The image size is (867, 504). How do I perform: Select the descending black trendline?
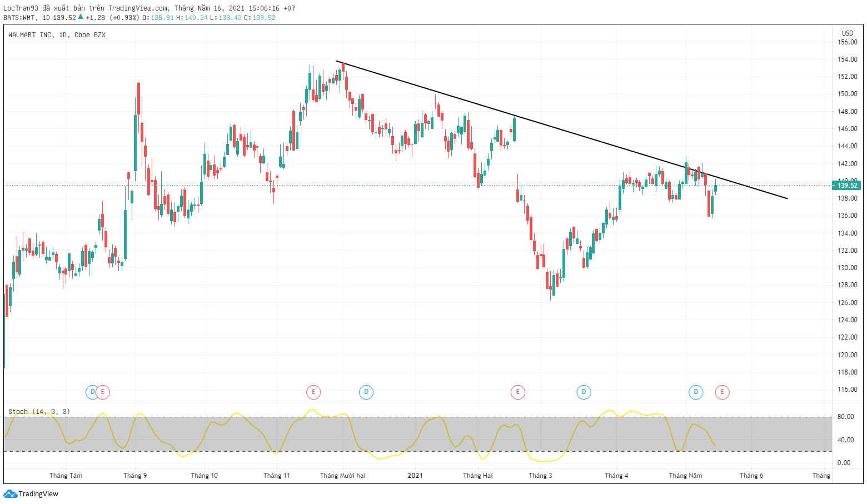tap(561, 129)
